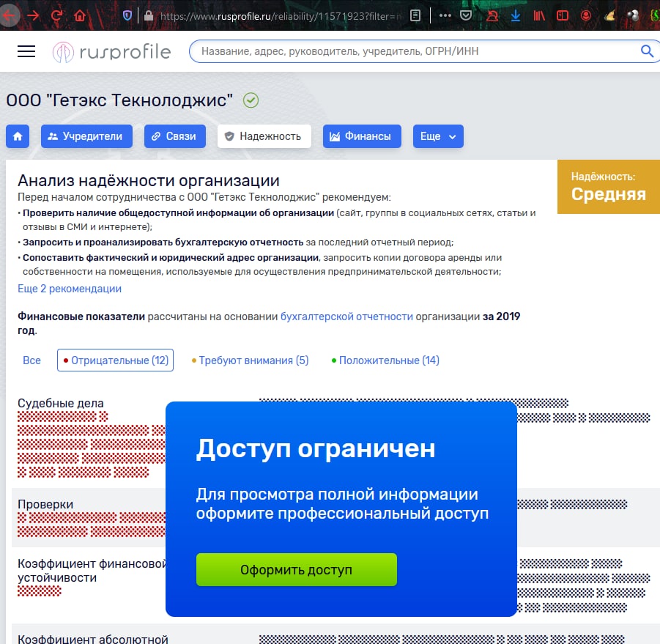Open the бухгалтерской отчетности link

coord(346,317)
